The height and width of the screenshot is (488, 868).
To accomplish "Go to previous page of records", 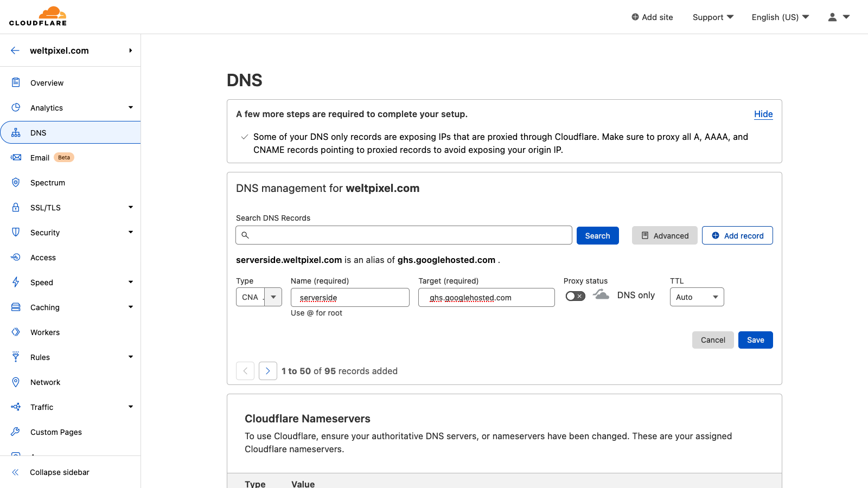I will coord(245,371).
